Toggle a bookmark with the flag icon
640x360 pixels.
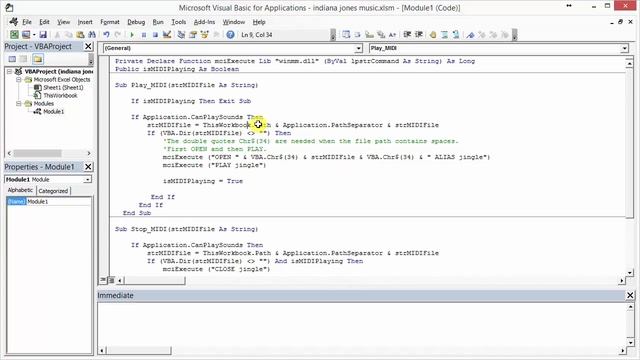(470, 35)
